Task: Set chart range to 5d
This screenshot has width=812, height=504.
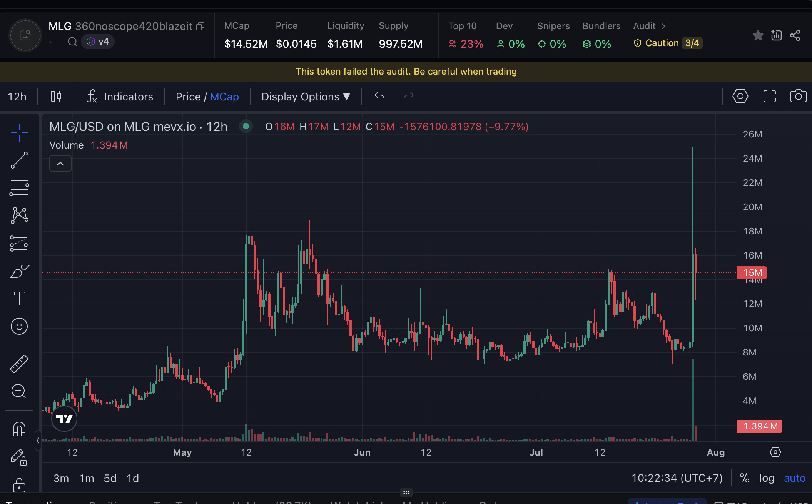Action: [x=110, y=478]
